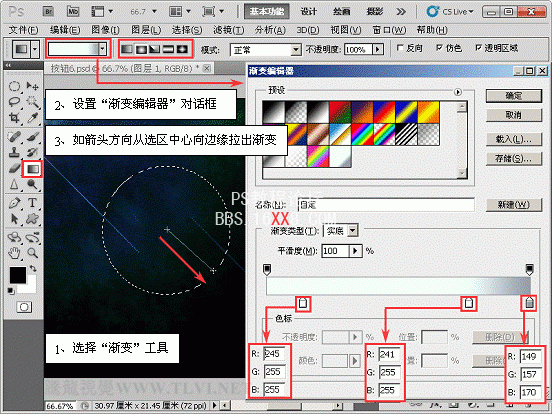This screenshot has height=414, width=552.
Task: Open the 平滑度 slider arrow
Action: 355,251
